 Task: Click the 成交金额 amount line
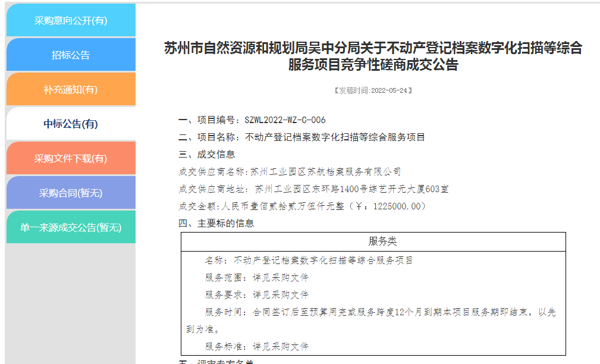point(302,206)
